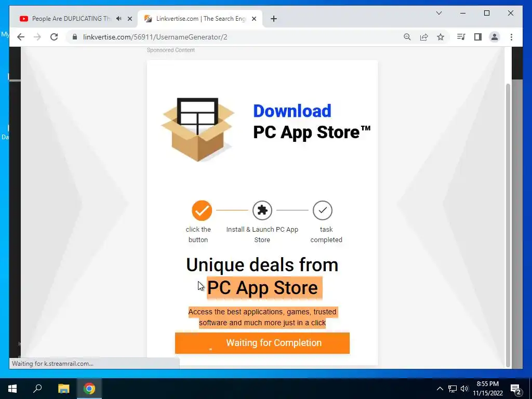The image size is (532, 399).
Task: Open the Chrome three-dot menu
Action: (x=511, y=37)
